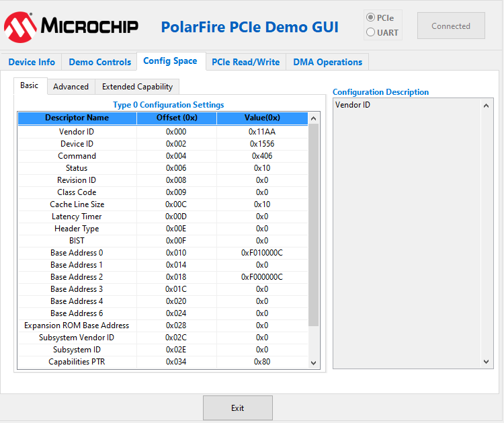Open the PCIe Read/Write tab
The width and height of the screenshot is (504, 423).
coord(245,62)
